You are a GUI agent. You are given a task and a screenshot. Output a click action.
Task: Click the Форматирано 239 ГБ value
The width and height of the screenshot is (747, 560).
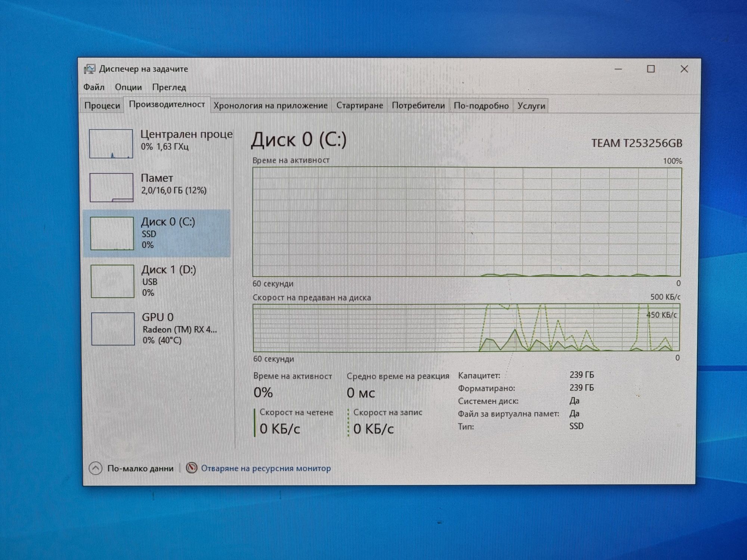click(582, 388)
